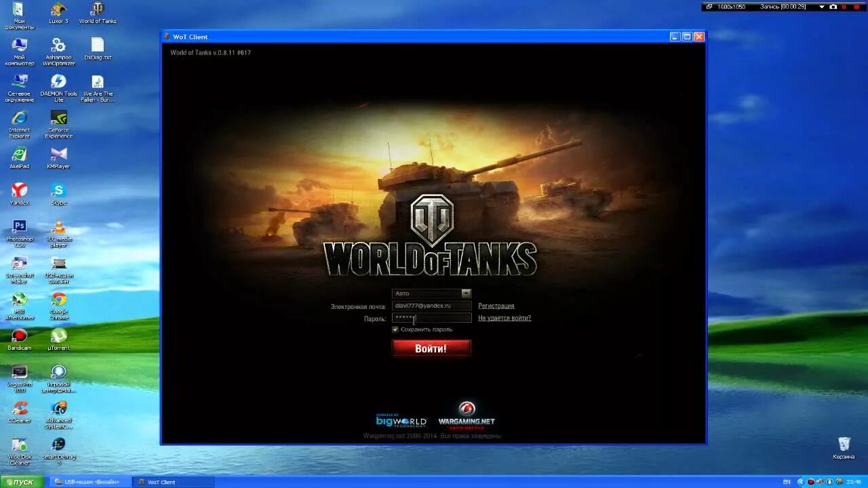Click the Wargaming.net logo

(x=467, y=415)
